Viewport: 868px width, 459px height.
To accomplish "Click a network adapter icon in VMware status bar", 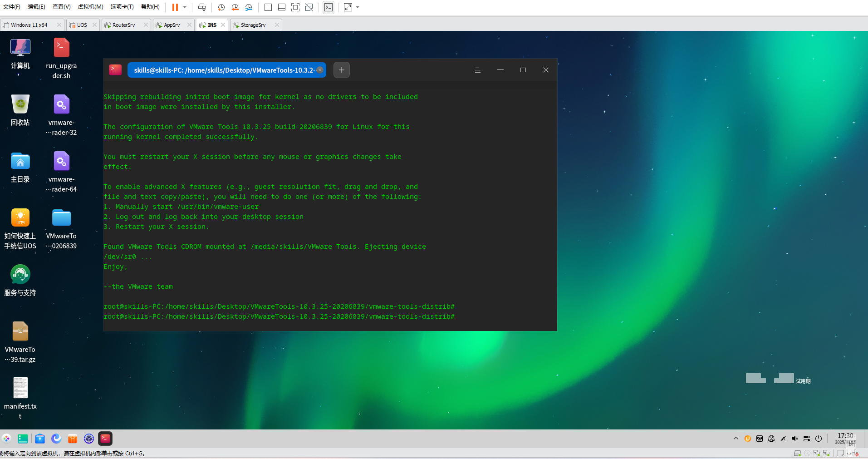I will point(817,453).
